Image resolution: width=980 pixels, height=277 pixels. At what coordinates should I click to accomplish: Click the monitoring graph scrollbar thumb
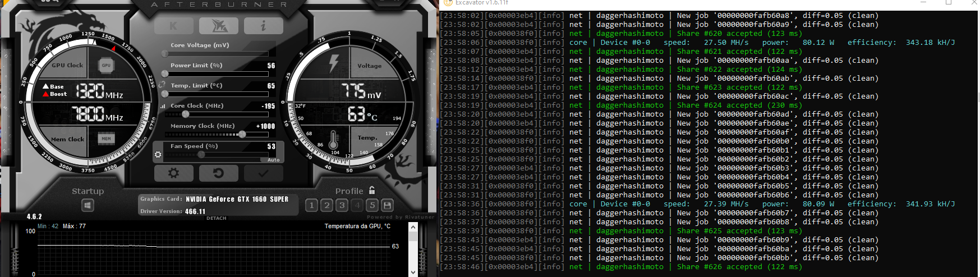413,237
